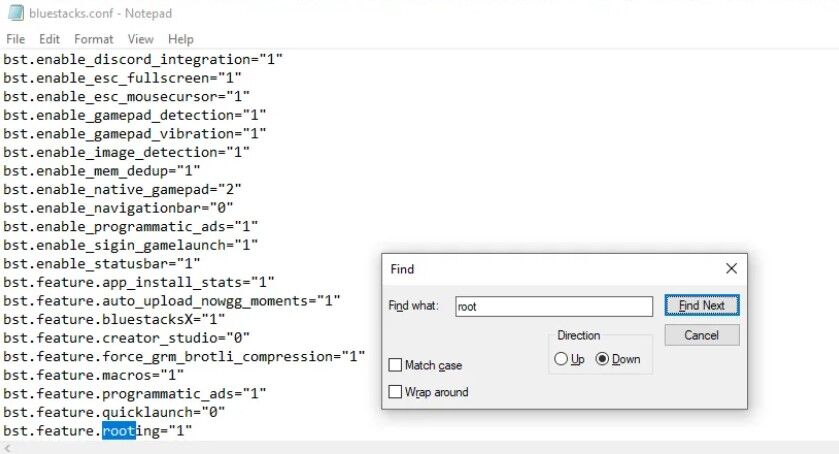Select the Down direction radio button

602,359
